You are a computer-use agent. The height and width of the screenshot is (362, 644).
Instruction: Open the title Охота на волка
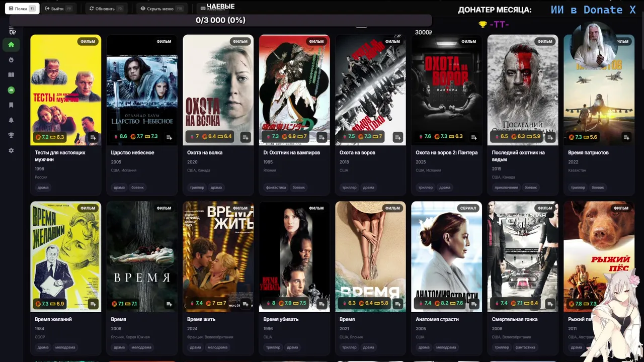click(205, 153)
